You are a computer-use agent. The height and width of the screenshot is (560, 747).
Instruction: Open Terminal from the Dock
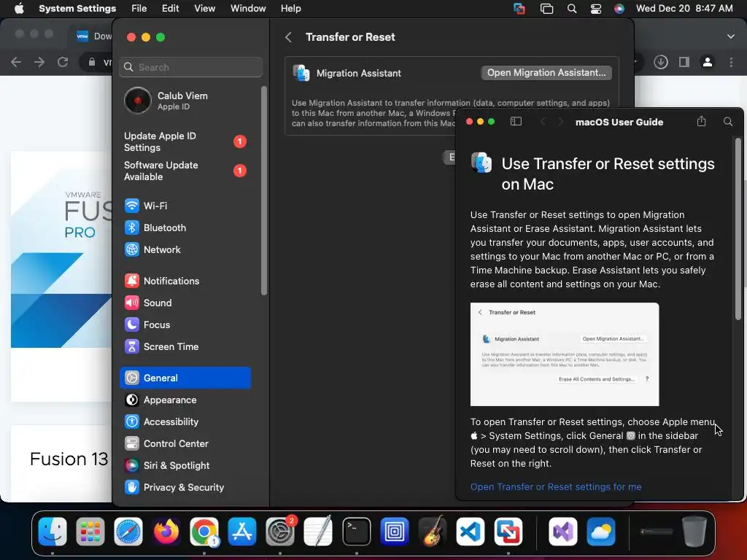tap(356, 532)
